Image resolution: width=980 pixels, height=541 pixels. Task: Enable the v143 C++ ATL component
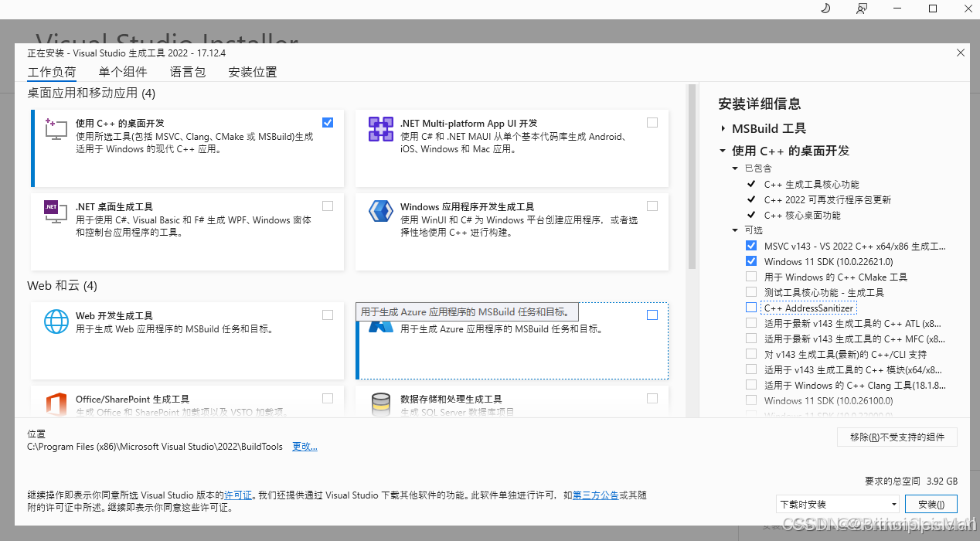coord(751,323)
